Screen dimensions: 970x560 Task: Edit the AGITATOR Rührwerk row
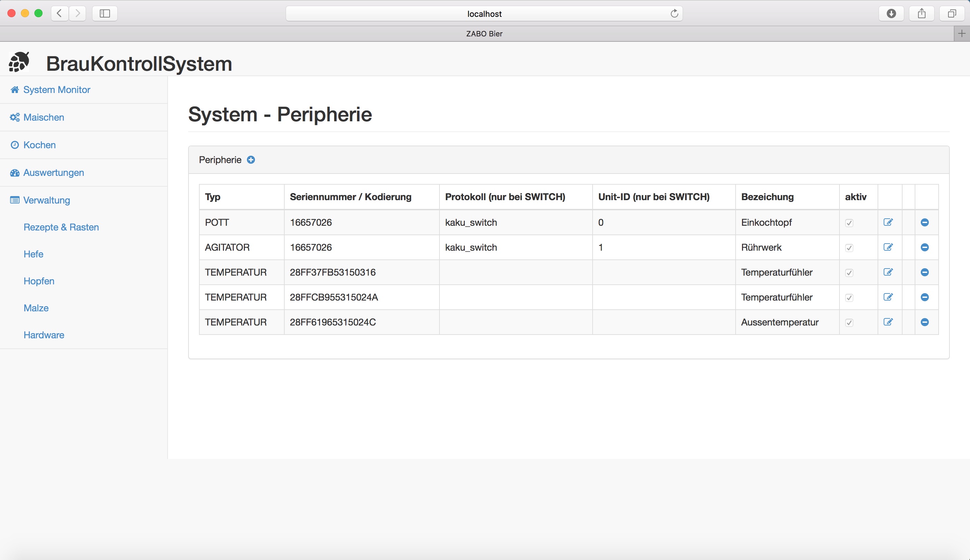(x=888, y=247)
